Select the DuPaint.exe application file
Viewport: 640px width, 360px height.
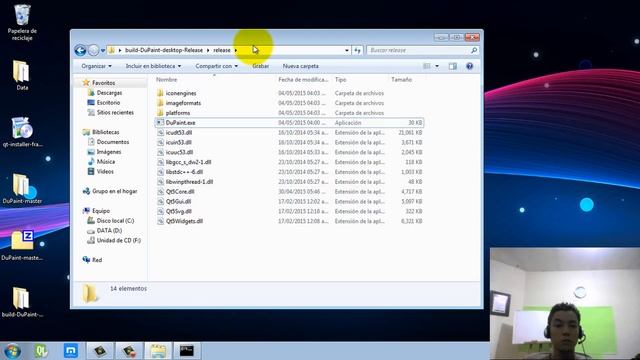[289, 122]
